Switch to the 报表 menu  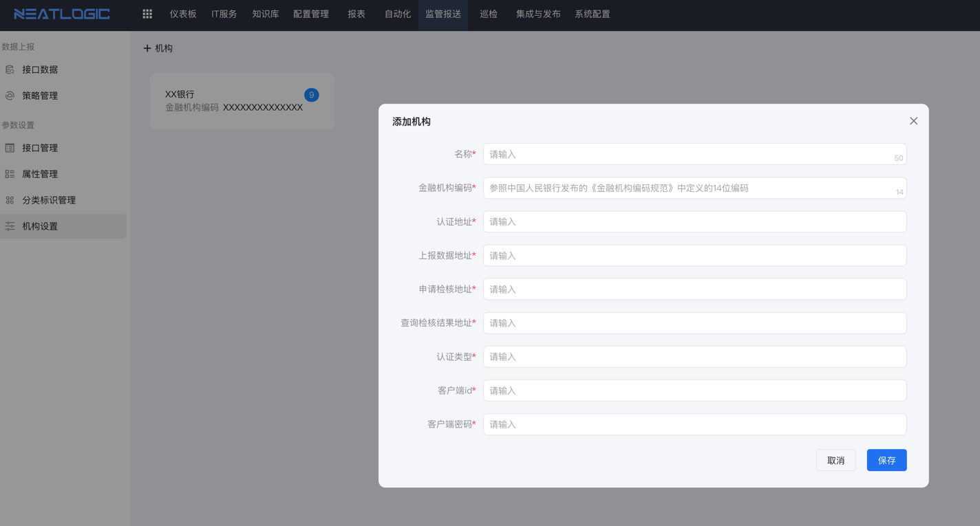[356, 14]
